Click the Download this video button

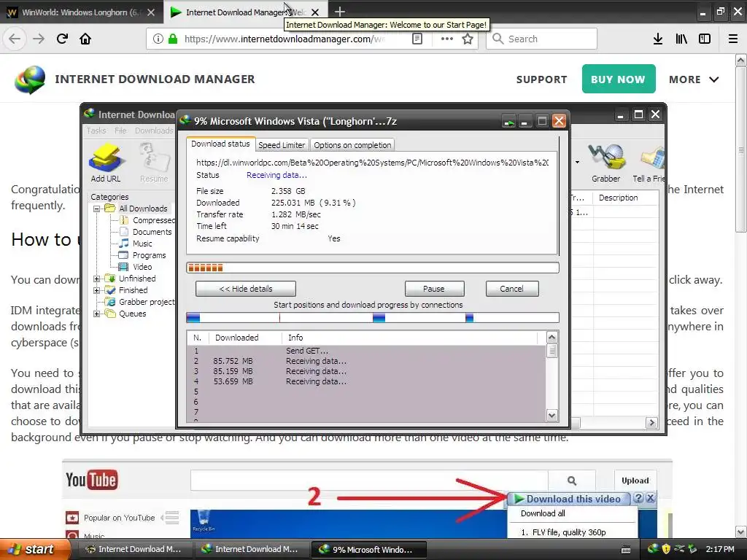(x=569, y=499)
